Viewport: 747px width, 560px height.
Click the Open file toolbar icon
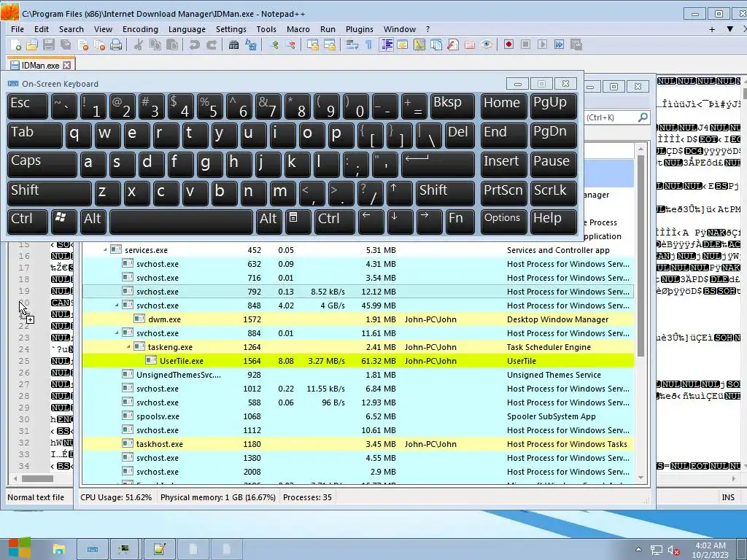[x=32, y=44]
